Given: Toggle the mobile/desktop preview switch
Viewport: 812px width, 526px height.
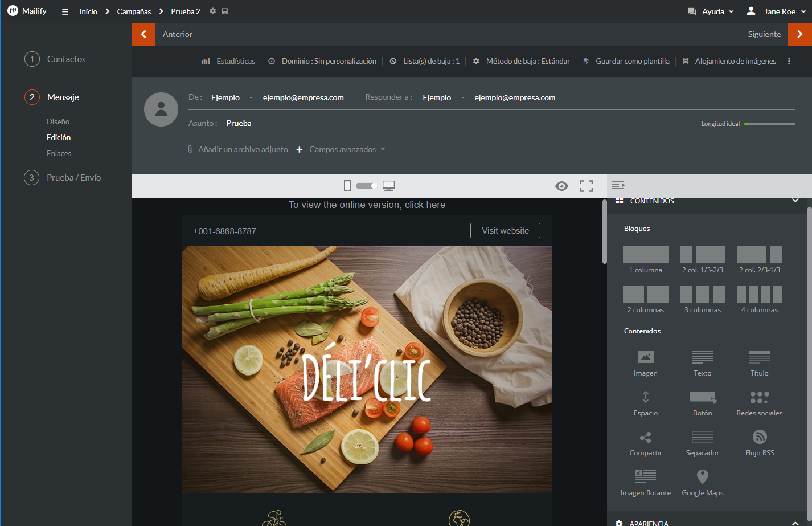Looking at the screenshot, I should (x=366, y=186).
